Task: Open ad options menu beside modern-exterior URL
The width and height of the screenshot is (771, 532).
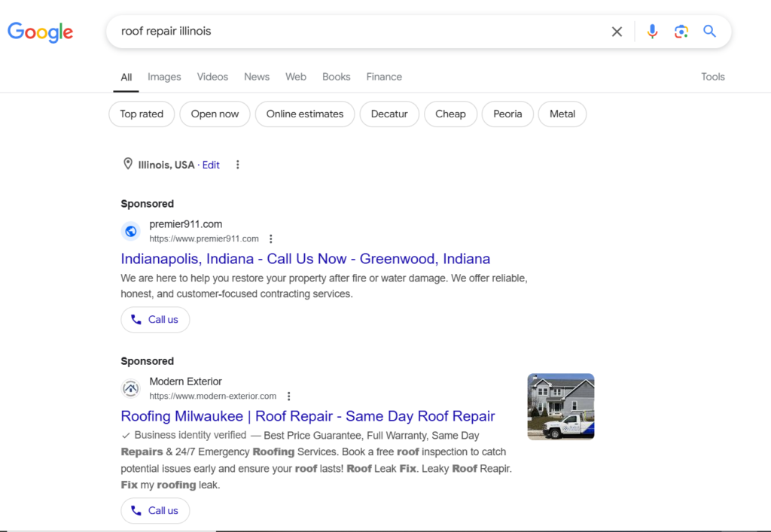Action: [289, 396]
